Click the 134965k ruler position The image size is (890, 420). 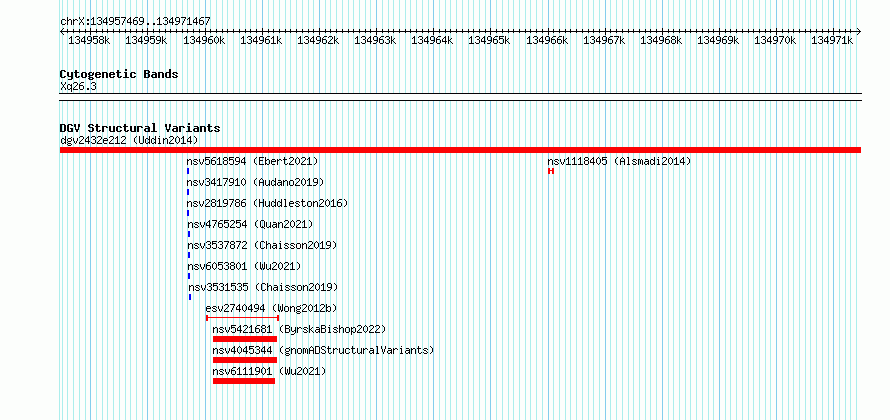point(489,40)
